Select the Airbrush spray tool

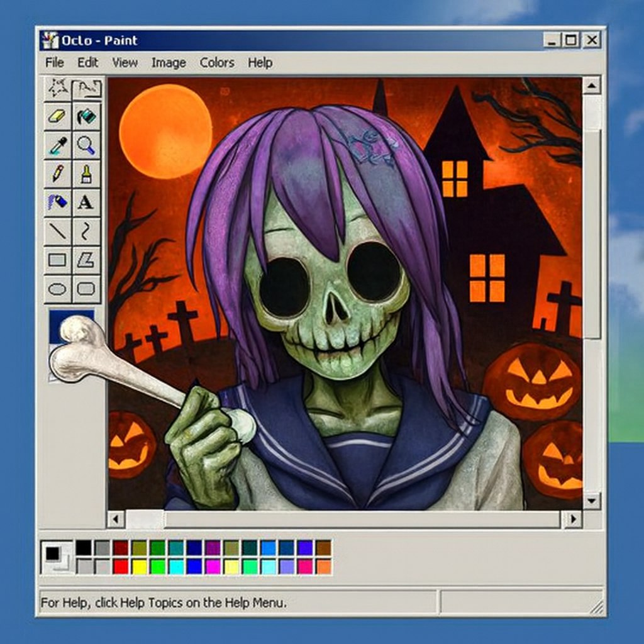[57, 203]
